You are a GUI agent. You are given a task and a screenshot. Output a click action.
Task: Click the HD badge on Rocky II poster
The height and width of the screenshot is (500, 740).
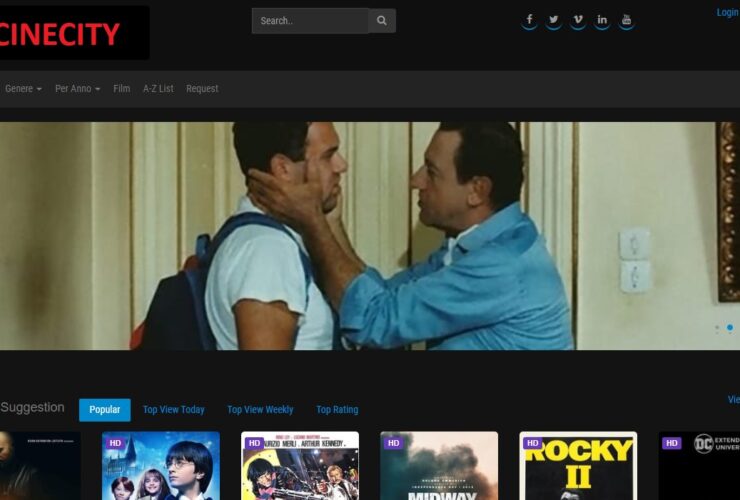coord(532,443)
